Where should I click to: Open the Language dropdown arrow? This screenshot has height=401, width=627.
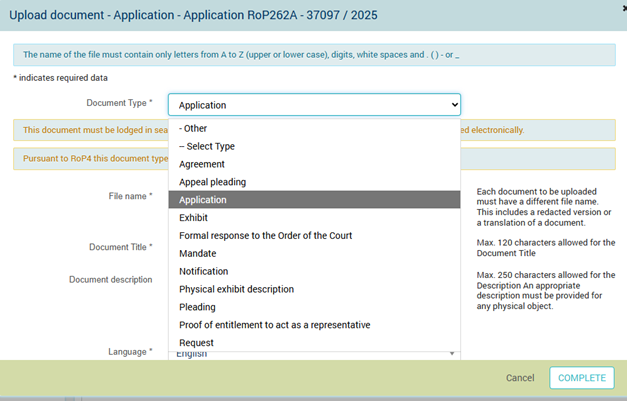(x=452, y=353)
